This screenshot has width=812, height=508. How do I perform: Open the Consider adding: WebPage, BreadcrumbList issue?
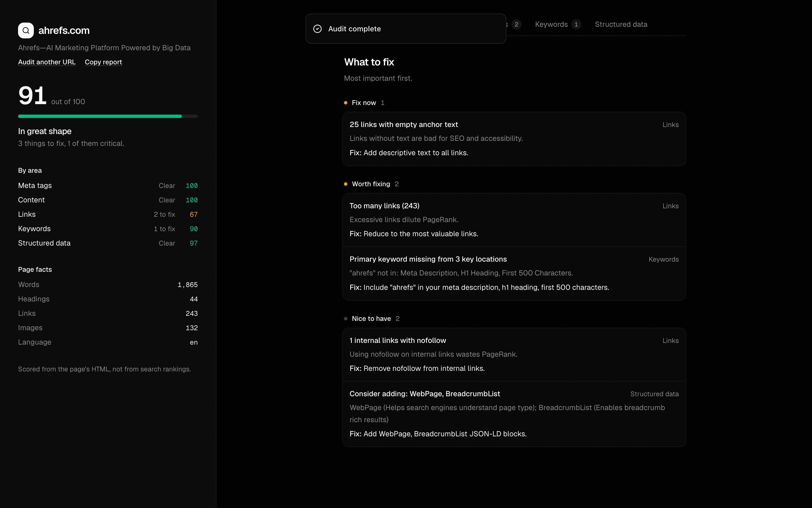click(x=514, y=414)
